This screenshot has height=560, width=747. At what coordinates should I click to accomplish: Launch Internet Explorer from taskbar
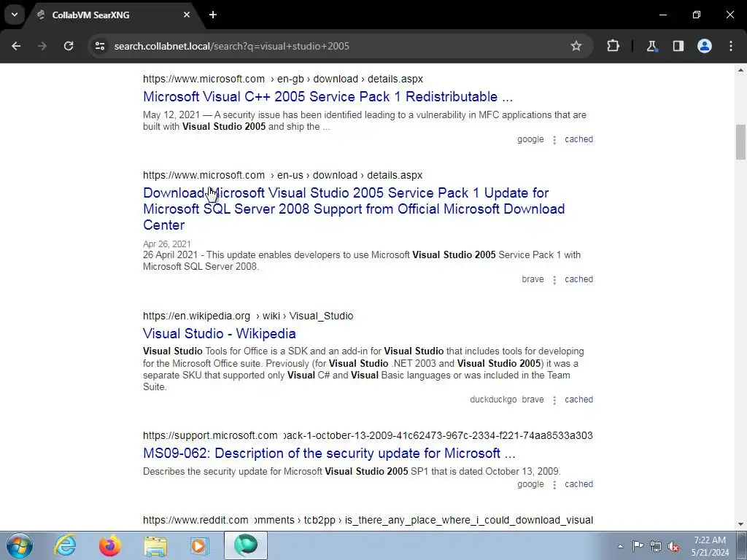tap(65, 545)
